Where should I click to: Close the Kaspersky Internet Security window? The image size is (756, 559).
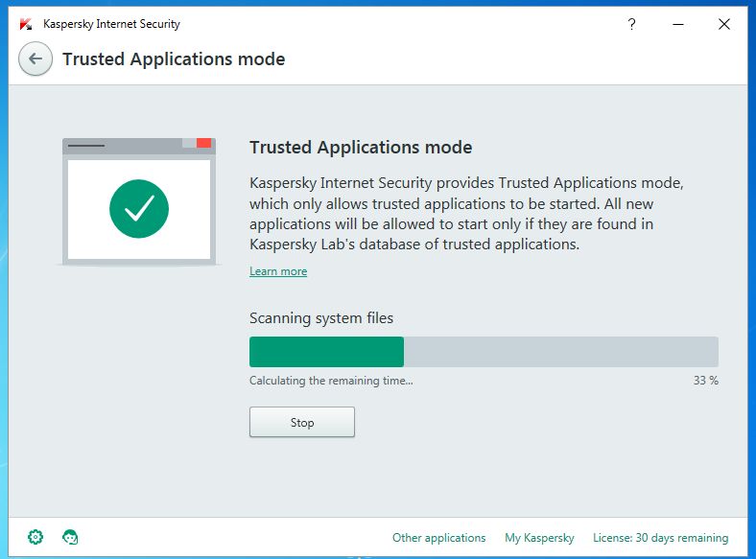pyautogui.click(x=724, y=24)
